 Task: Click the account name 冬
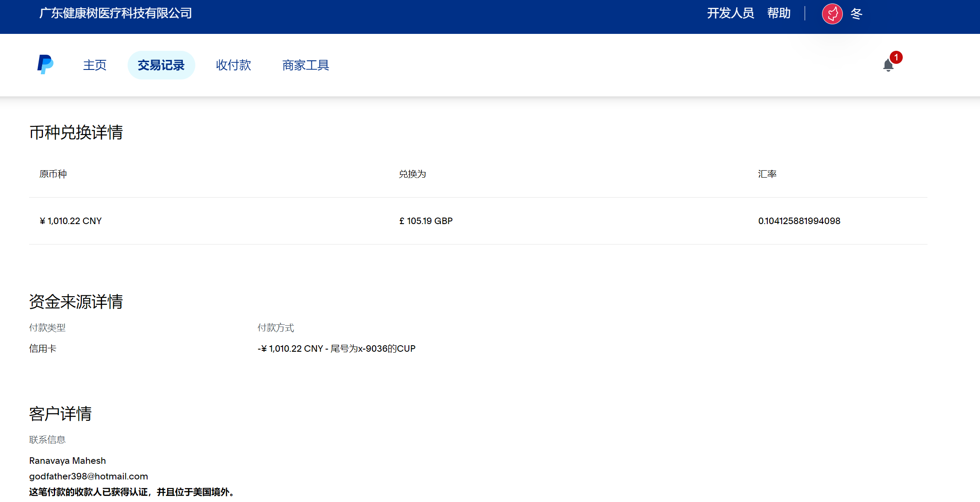point(856,14)
